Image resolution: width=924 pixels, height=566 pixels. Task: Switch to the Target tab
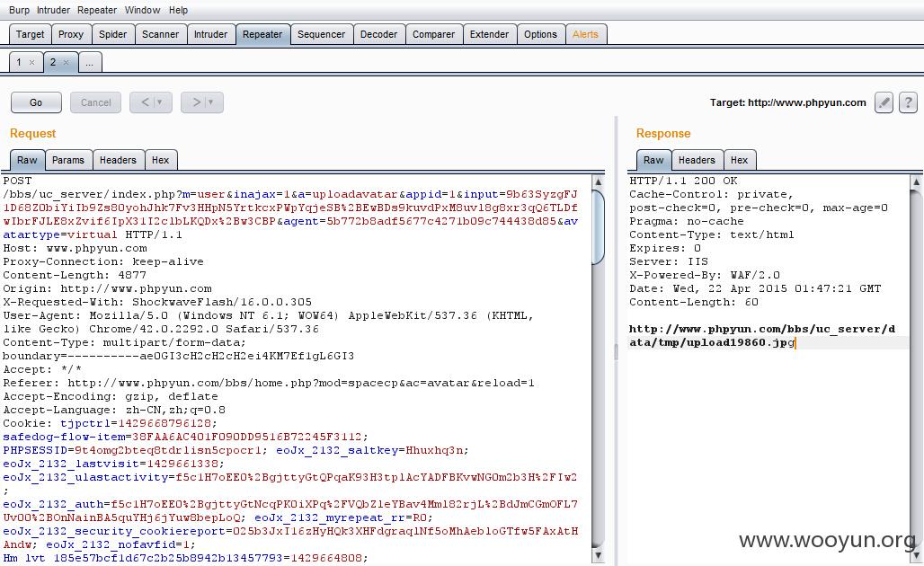(30, 34)
